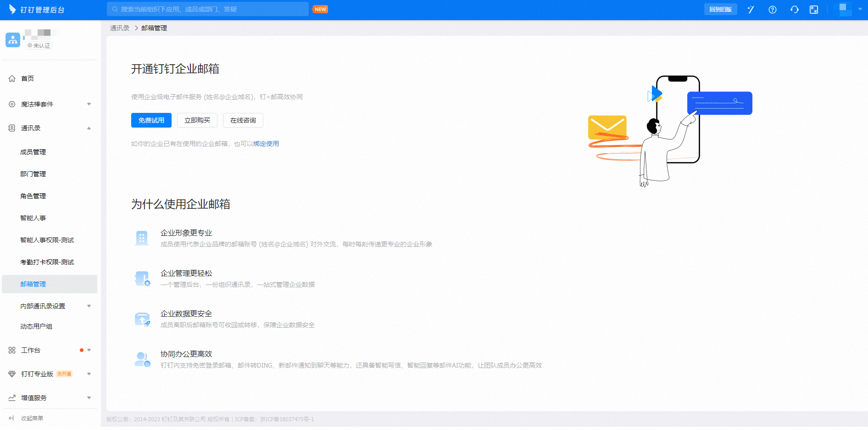
Task: Click the 为什么使用企业邮箱 heading
Action: (x=181, y=204)
